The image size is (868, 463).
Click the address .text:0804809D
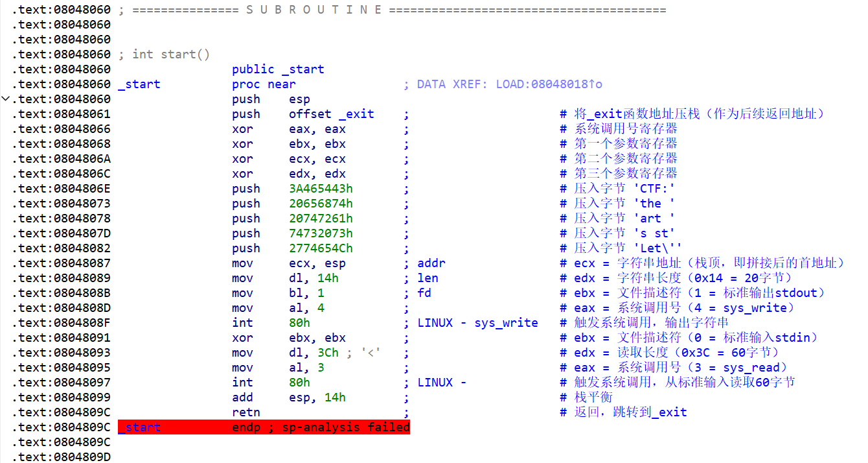click(x=62, y=457)
